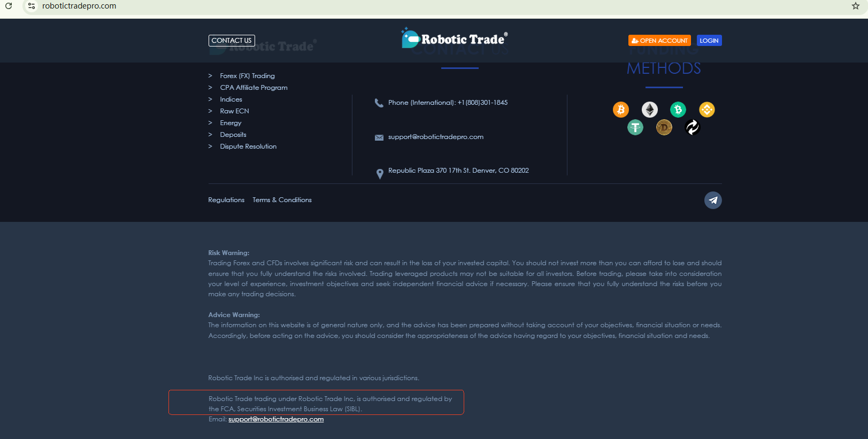Open Forex (FX) Trading link
The image size is (868, 439).
click(x=247, y=76)
